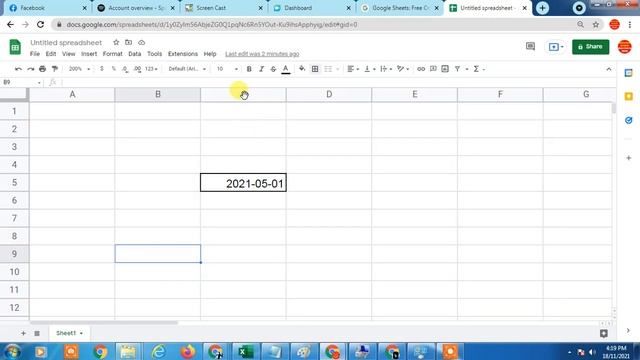Open vertical align dropdown
640x360 pixels.
click(x=369, y=69)
